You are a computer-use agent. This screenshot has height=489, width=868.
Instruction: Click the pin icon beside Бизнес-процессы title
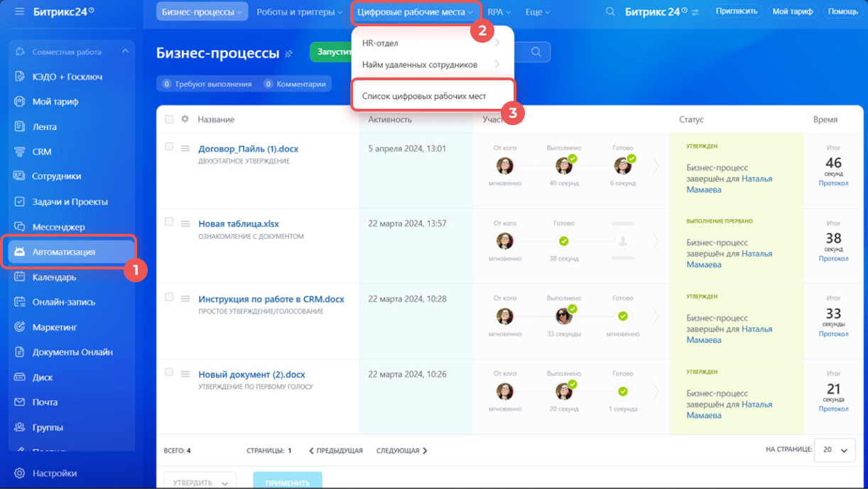click(288, 54)
